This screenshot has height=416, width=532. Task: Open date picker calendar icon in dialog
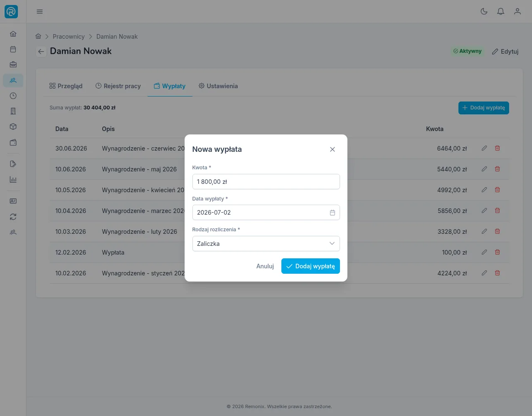coord(332,213)
